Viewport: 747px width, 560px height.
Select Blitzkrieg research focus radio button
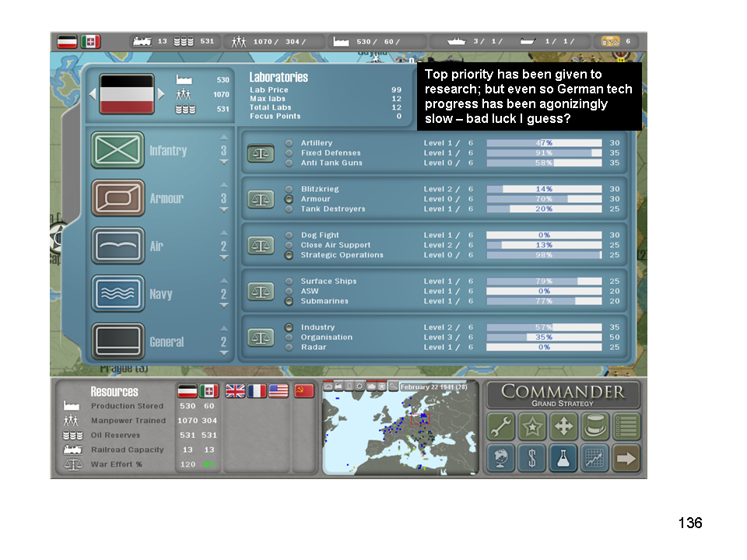289,189
